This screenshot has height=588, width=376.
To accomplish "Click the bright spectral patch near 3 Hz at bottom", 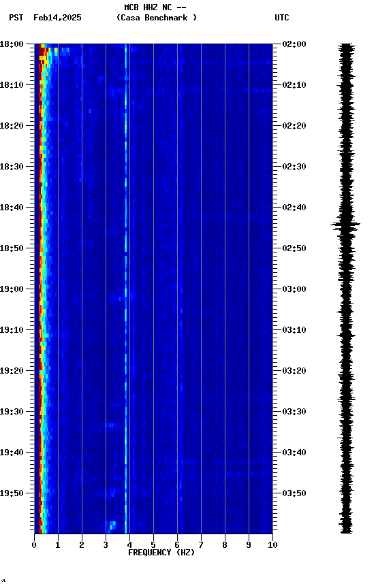I will coord(112,526).
